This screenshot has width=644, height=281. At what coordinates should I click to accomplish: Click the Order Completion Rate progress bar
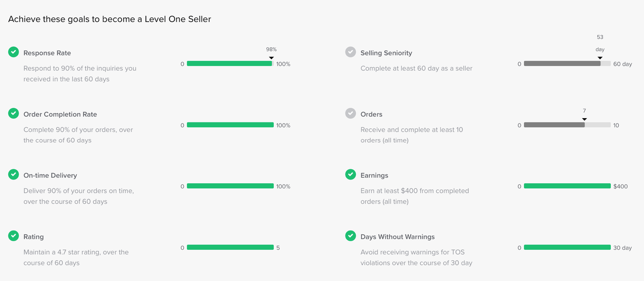tap(230, 125)
